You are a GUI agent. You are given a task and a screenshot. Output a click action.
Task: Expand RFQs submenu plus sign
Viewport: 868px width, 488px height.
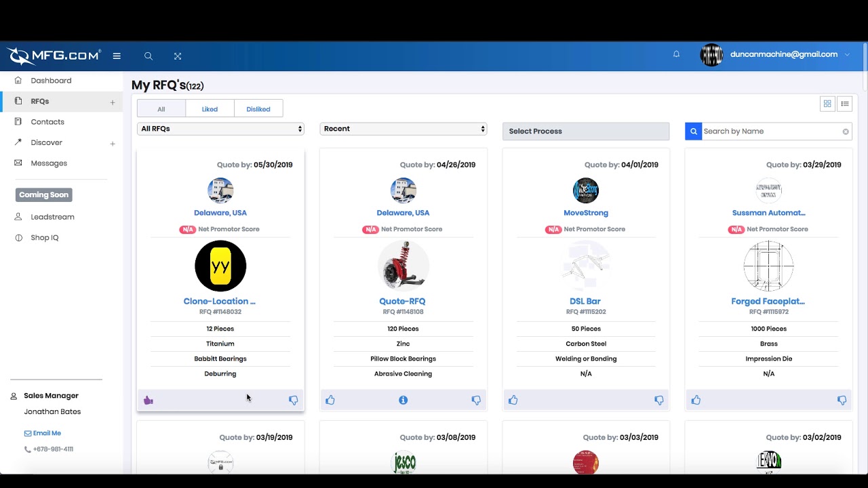(x=113, y=102)
